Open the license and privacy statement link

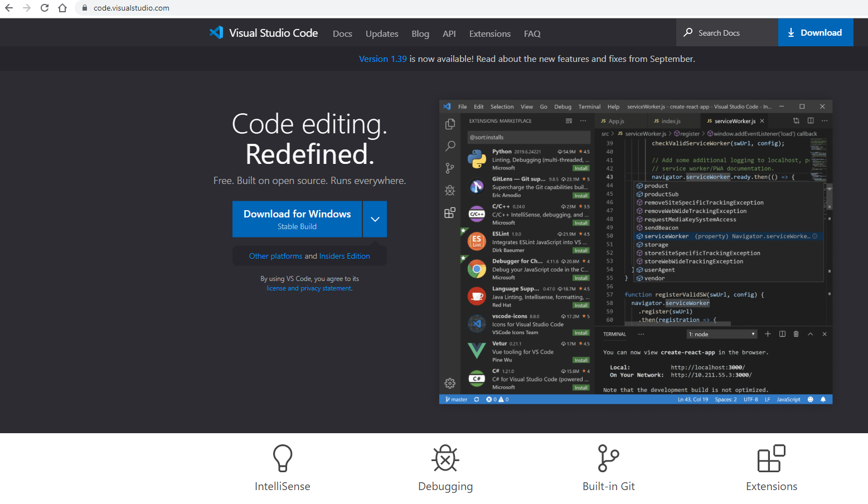(309, 288)
